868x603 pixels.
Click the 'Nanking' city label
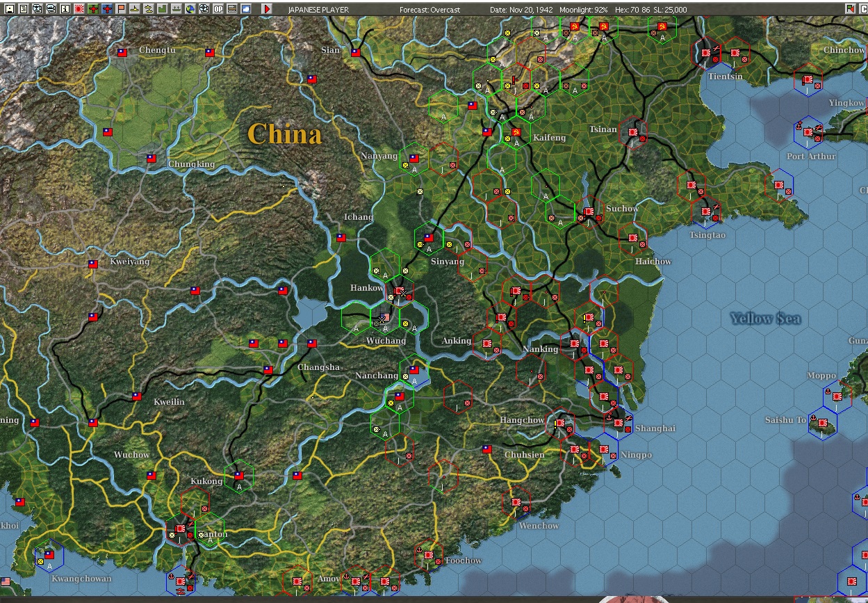pos(541,349)
